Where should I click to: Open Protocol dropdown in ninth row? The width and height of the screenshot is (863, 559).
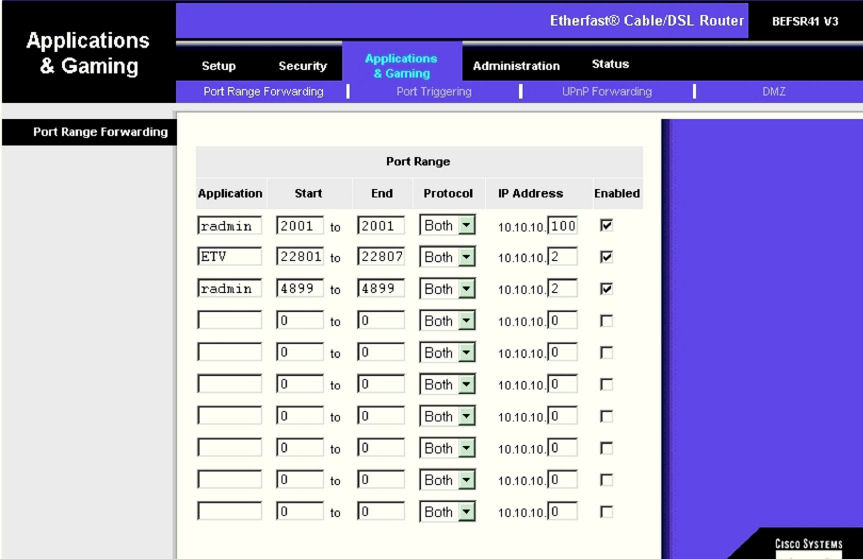click(447, 481)
